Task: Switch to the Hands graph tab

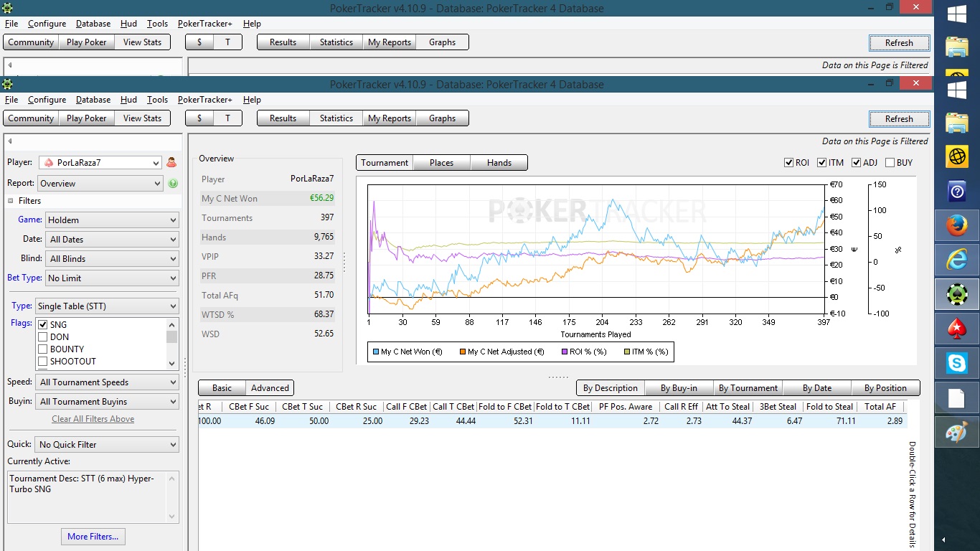Action: (x=499, y=163)
